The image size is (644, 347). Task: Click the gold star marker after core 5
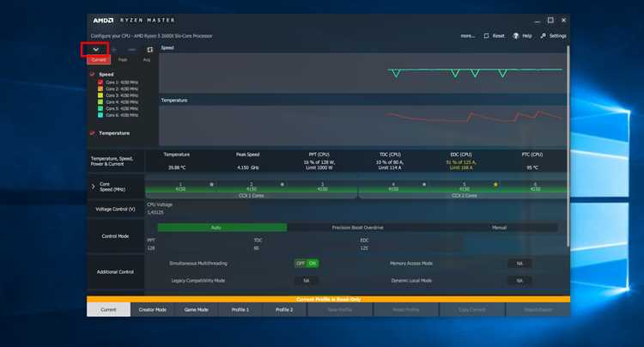coord(495,185)
